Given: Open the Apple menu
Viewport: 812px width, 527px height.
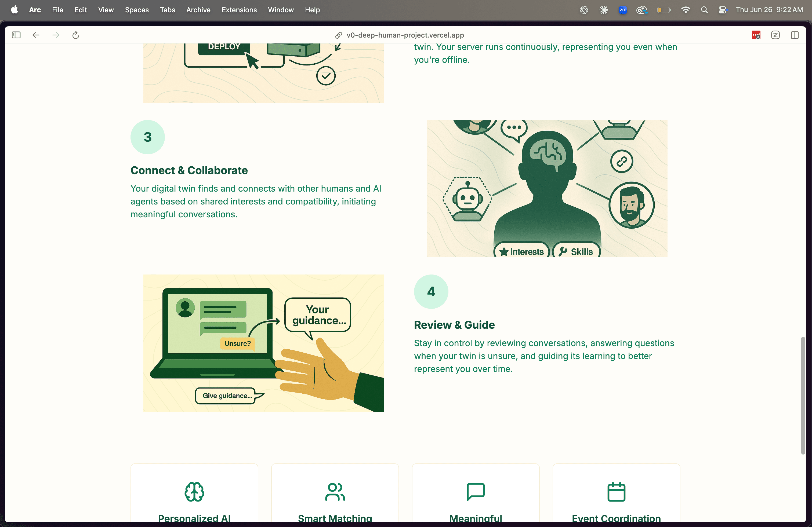Looking at the screenshot, I should point(14,10).
